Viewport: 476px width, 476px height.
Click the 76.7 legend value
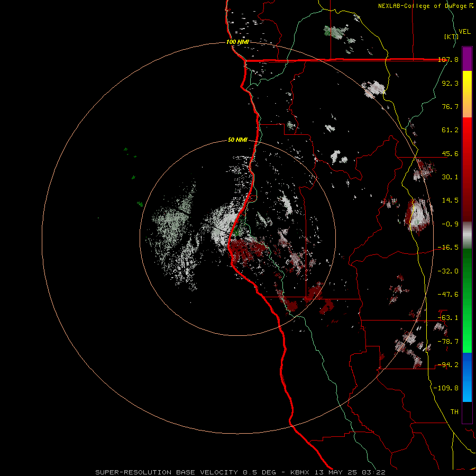pos(450,106)
